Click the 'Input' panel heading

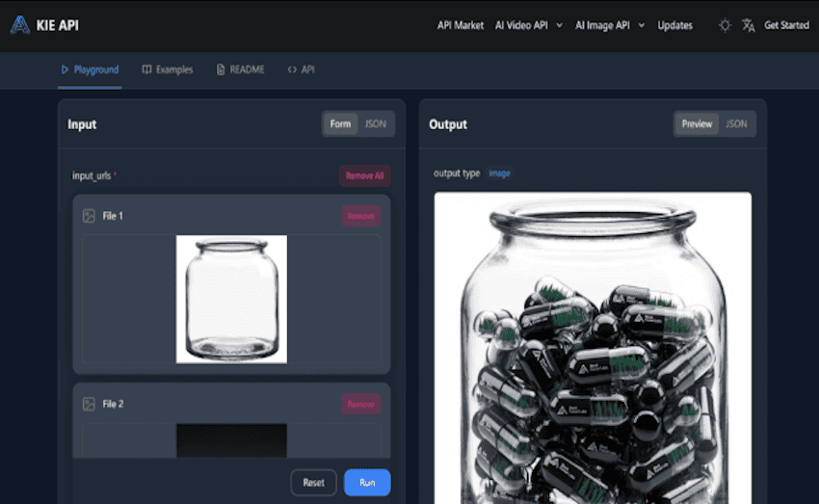[x=82, y=124]
